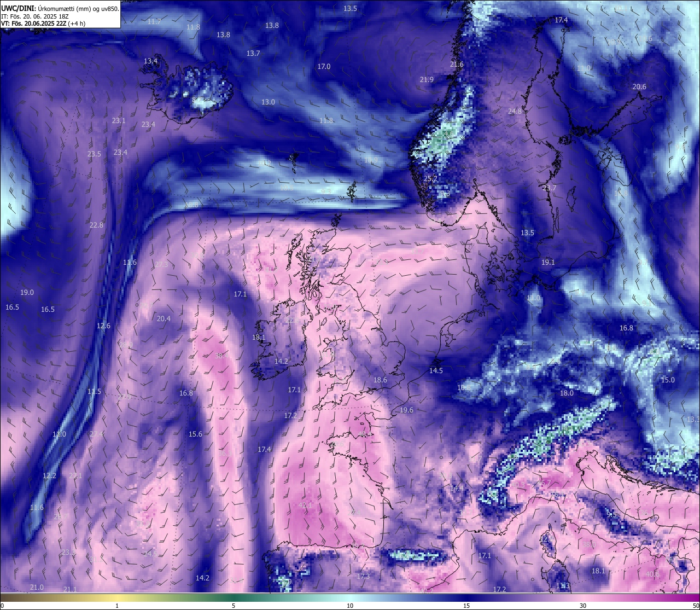Click the map value '12.2'
This screenshot has width=700, height=610.
[49, 476]
